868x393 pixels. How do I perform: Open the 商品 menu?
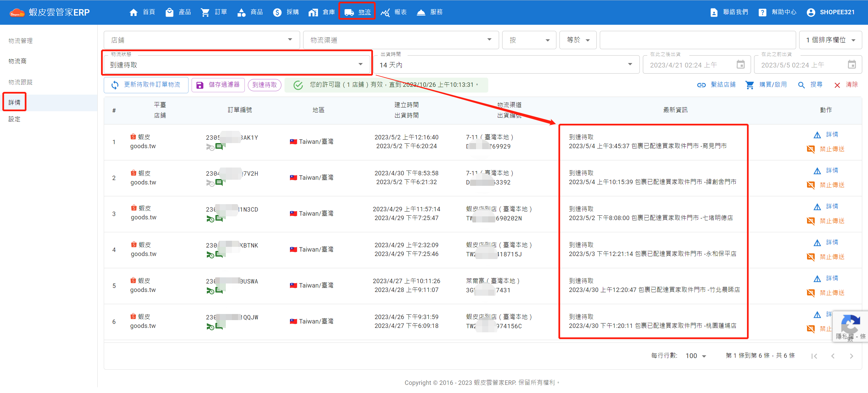coord(250,12)
